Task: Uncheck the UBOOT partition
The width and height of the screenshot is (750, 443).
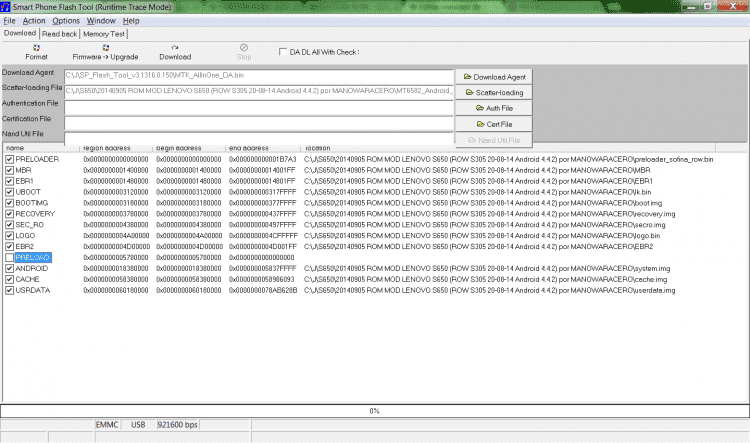Action: [10, 192]
